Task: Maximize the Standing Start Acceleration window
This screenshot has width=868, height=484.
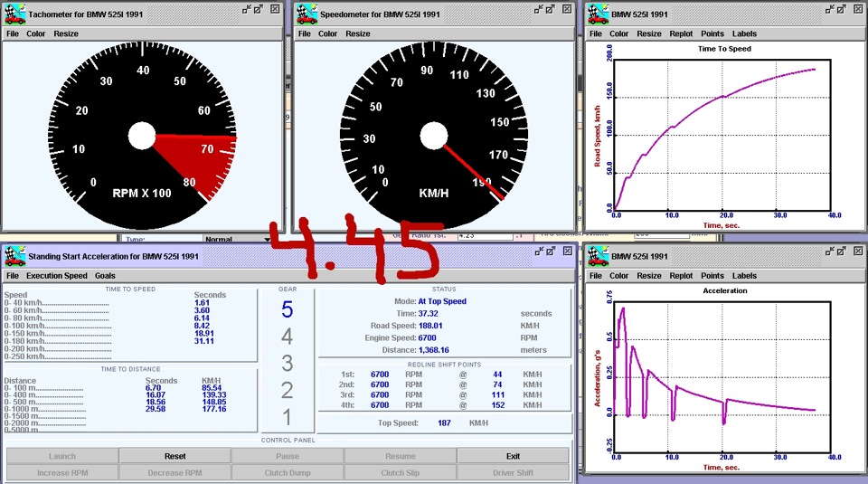Action: 551,251
